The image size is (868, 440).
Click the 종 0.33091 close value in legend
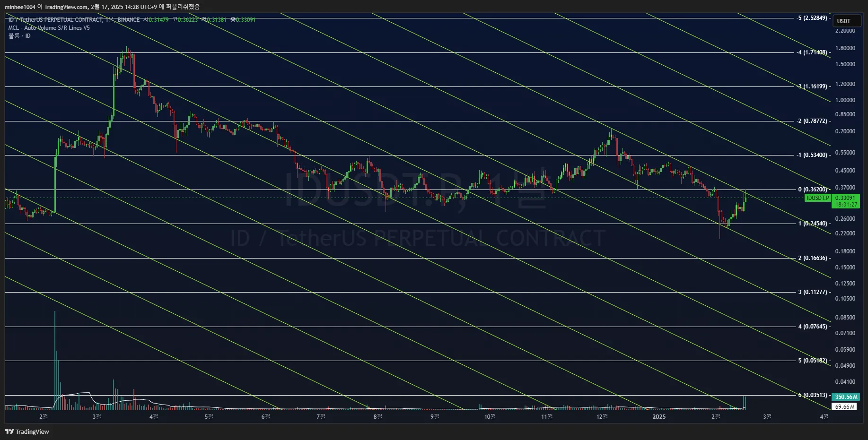tap(243, 20)
